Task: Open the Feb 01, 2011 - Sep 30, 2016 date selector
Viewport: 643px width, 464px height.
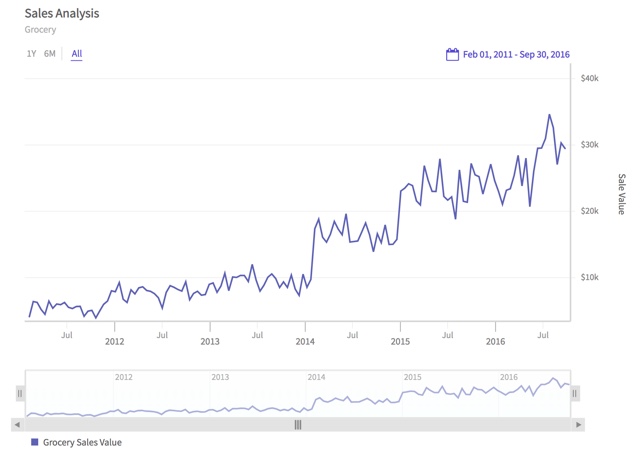Action: point(515,55)
